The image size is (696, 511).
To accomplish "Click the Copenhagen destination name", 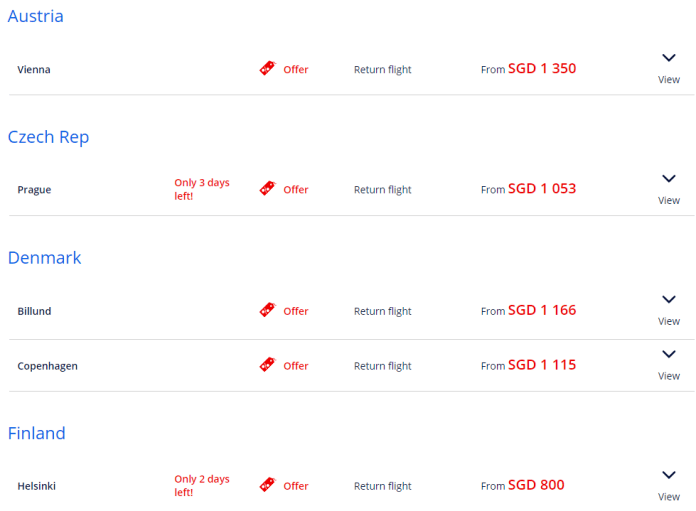I will 47,366.
